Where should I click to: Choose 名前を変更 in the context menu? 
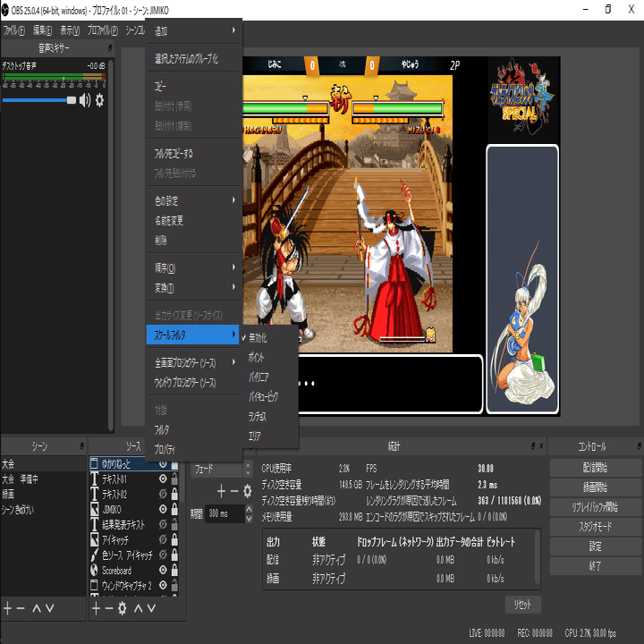point(193,221)
